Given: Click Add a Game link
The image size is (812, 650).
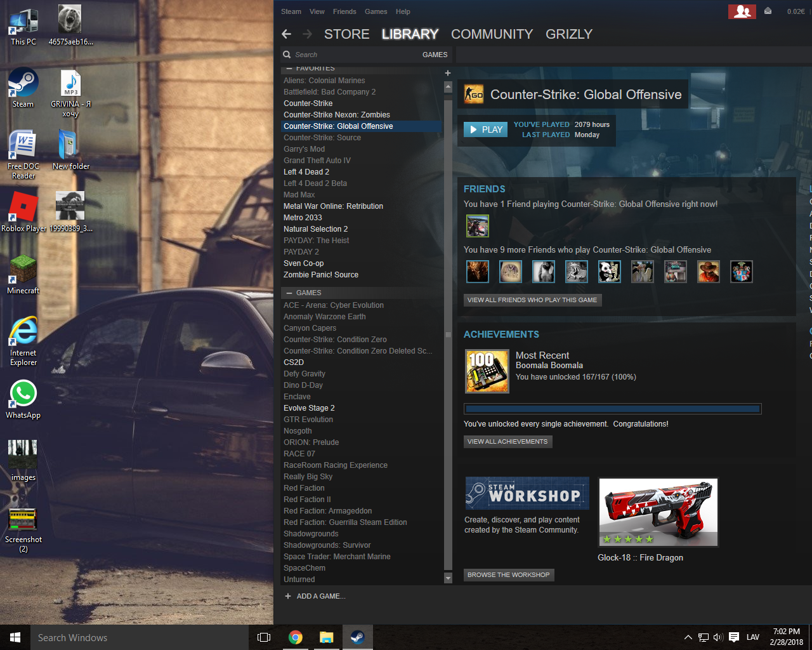Looking at the screenshot, I should coord(321,596).
